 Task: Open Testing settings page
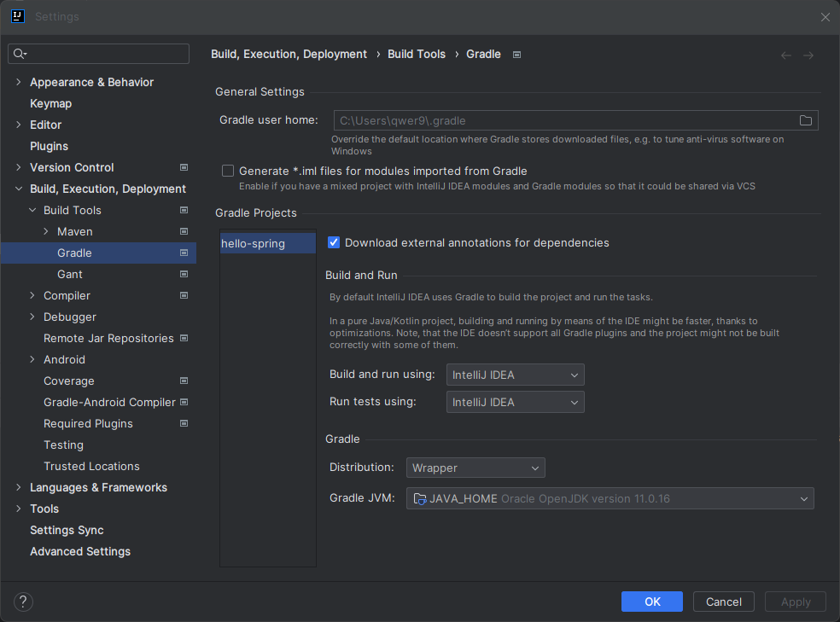click(63, 445)
